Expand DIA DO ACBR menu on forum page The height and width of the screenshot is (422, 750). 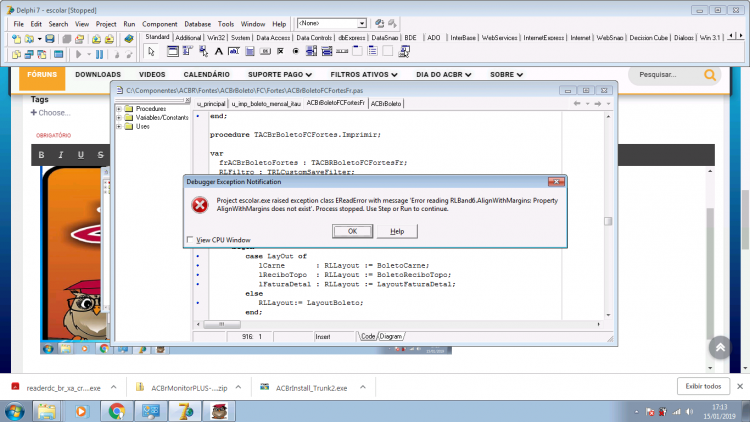[x=443, y=75]
